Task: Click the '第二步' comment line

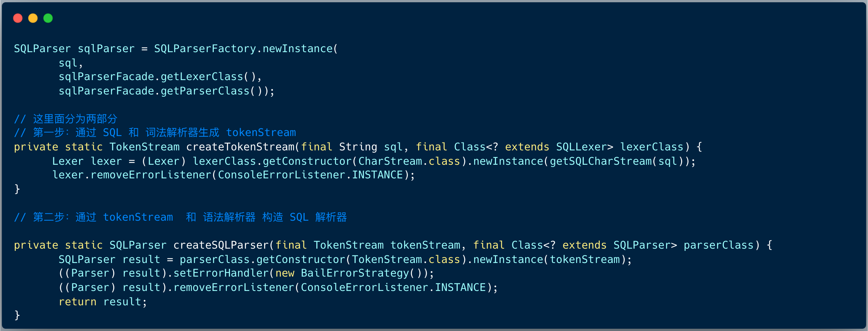Action: click(180, 217)
